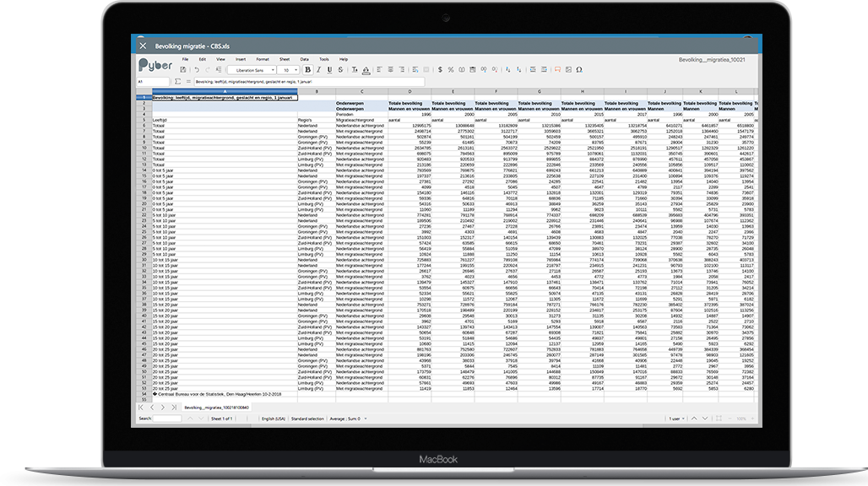This screenshot has height=486, width=868.
Task: Click the insert row icon
Action: click(533, 70)
